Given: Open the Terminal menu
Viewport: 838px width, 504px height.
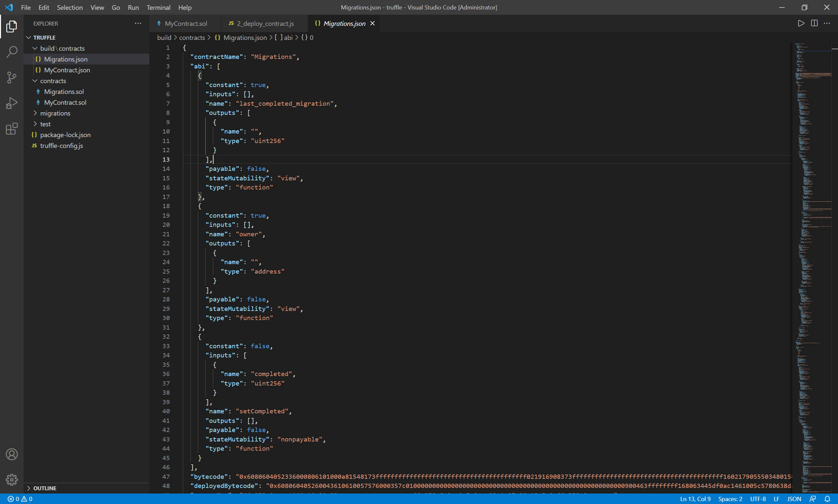Looking at the screenshot, I should tap(158, 8).
